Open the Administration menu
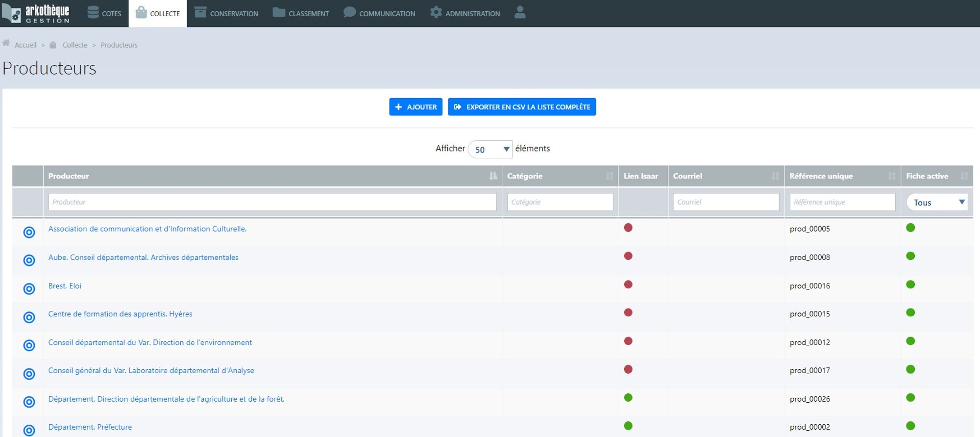The image size is (980, 437). click(465, 13)
